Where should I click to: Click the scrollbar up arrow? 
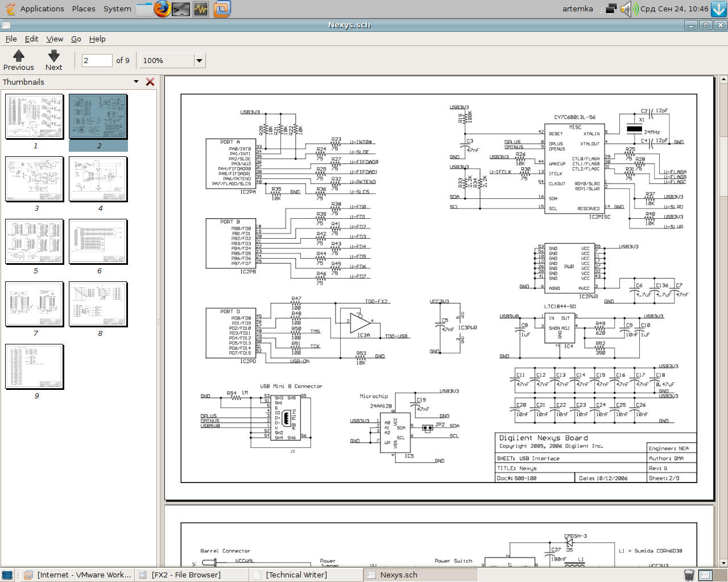pyautogui.click(x=723, y=79)
